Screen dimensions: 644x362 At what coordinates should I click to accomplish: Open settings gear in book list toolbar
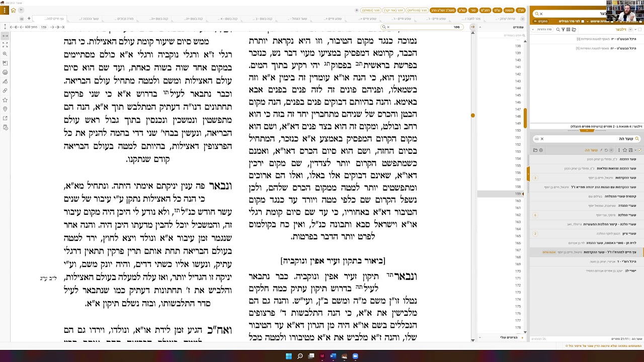tap(541, 150)
